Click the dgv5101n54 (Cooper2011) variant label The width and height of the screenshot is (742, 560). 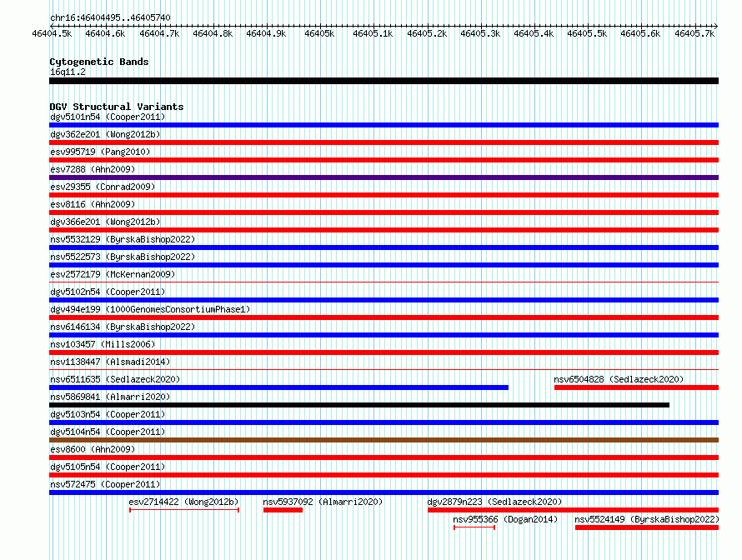point(108,117)
